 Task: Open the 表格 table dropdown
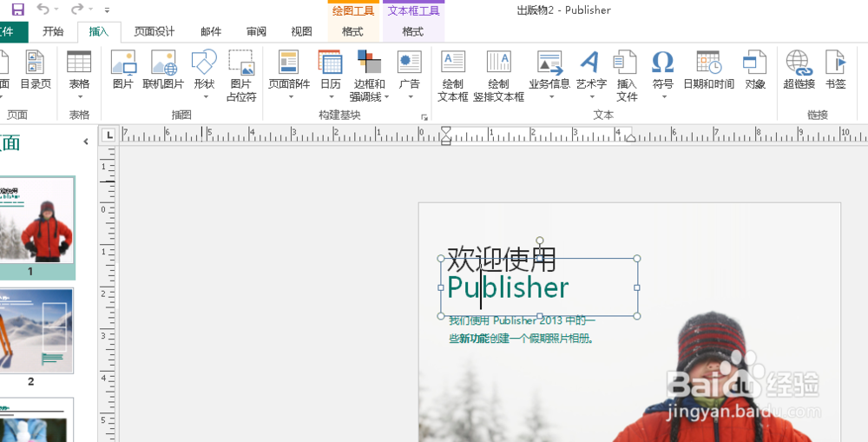[x=79, y=76]
